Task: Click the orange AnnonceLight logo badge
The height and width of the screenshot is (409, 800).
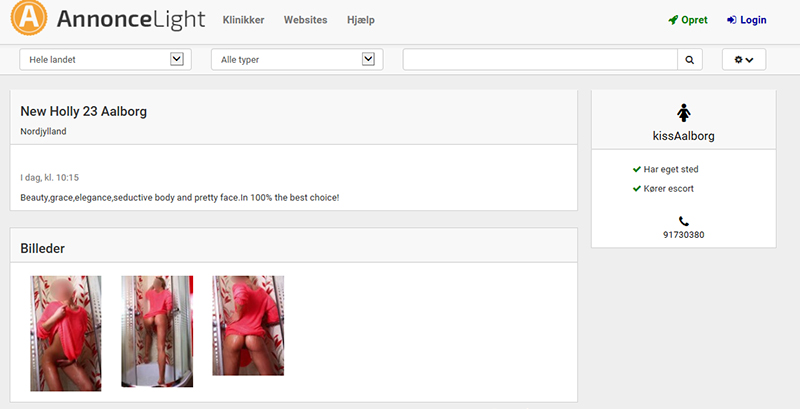Action: (29, 18)
